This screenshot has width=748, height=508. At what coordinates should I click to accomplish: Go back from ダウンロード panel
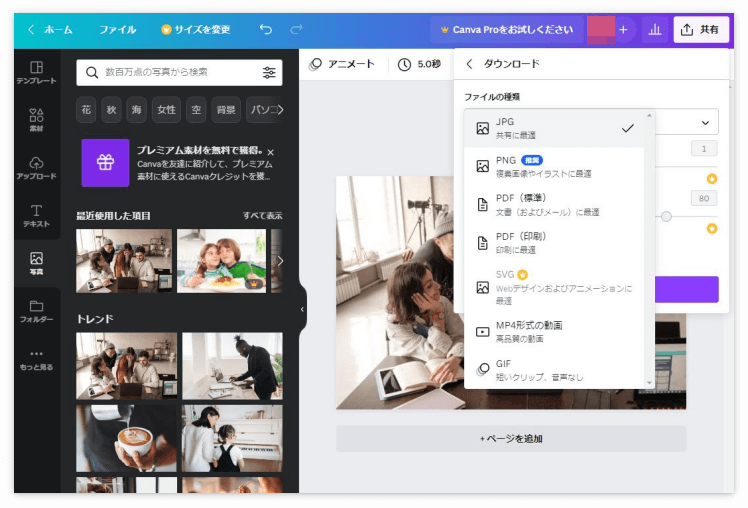[x=469, y=64]
